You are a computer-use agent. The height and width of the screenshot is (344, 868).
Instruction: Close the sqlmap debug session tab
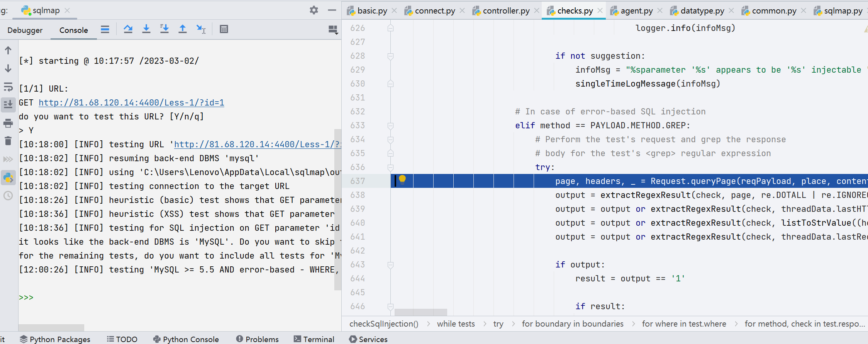tap(67, 10)
